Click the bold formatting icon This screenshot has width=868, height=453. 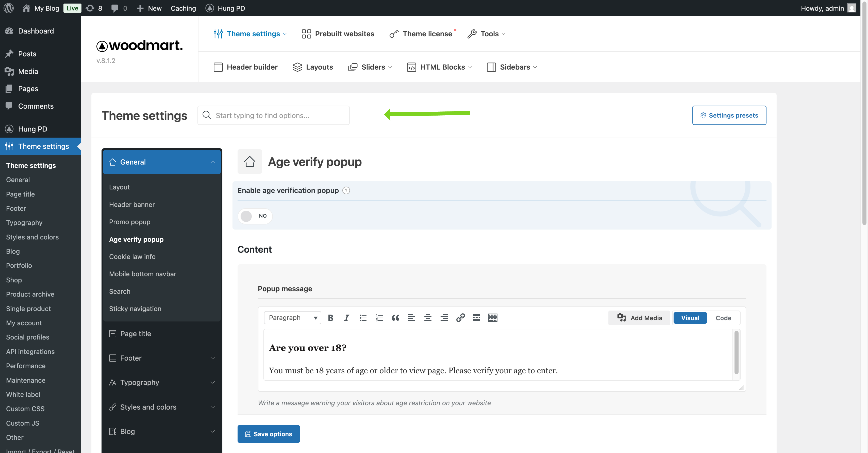(331, 318)
